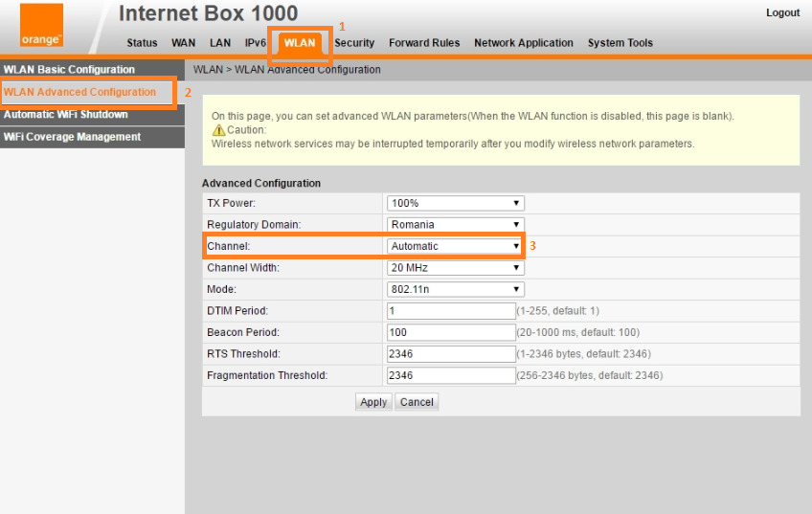812x514 pixels.
Task: Select the LAN tab
Action: [220, 43]
